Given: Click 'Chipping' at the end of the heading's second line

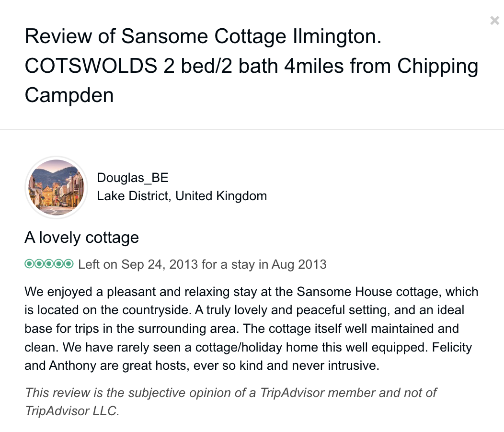Looking at the screenshot, I should click(436, 66).
